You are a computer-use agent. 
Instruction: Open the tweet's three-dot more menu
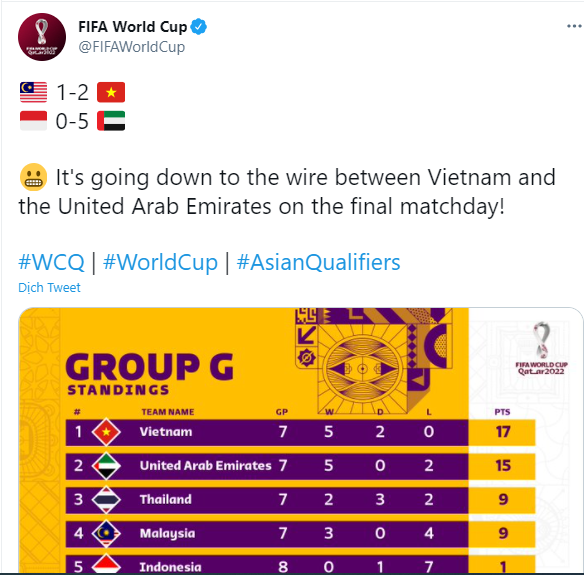(574, 26)
